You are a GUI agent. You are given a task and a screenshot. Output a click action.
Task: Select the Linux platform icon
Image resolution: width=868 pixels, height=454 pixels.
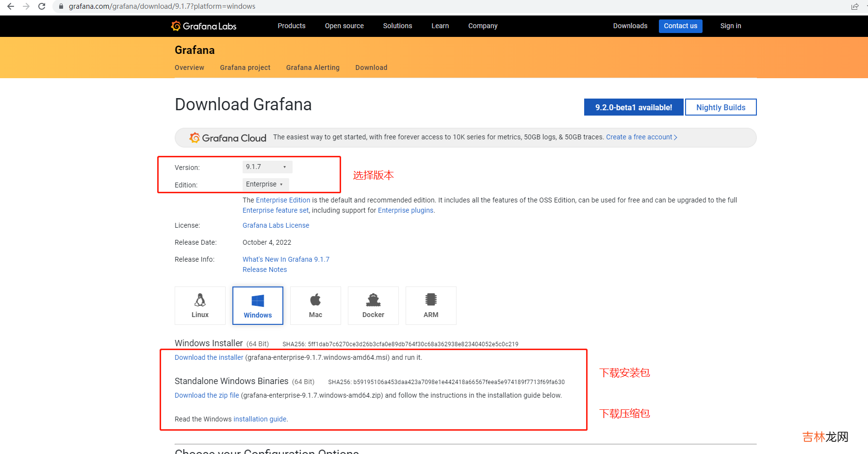click(x=200, y=305)
